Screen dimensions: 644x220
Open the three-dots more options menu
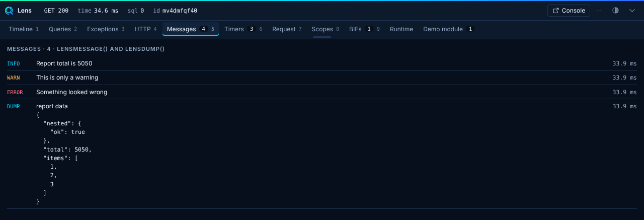599,11
